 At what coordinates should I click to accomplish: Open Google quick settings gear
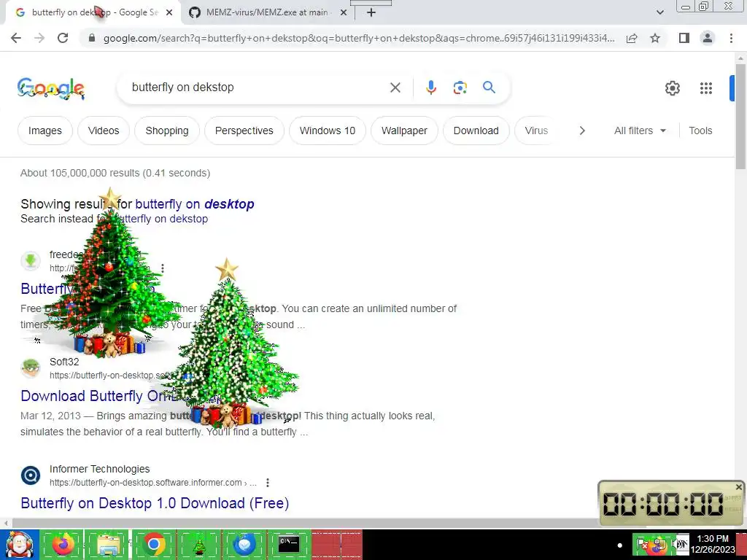[672, 88]
